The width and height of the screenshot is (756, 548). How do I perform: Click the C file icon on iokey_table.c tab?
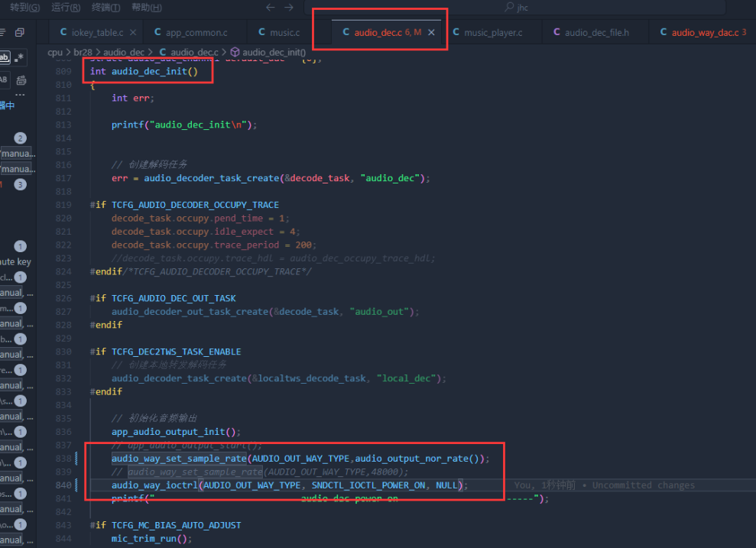[63, 32]
